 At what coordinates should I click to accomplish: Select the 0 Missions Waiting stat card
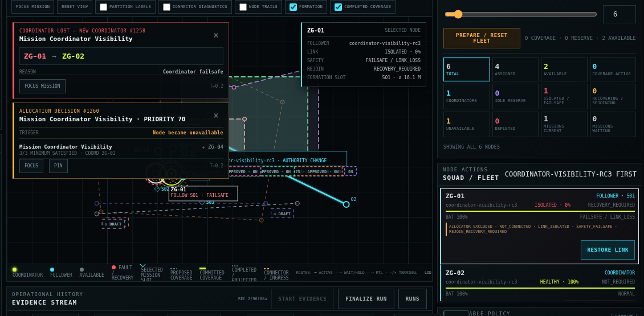pos(613,124)
